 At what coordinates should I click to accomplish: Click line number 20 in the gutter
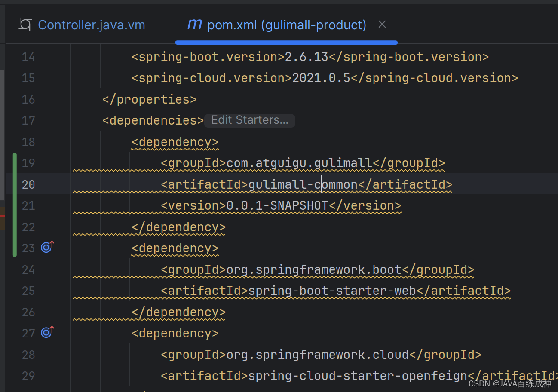pyautogui.click(x=28, y=184)
